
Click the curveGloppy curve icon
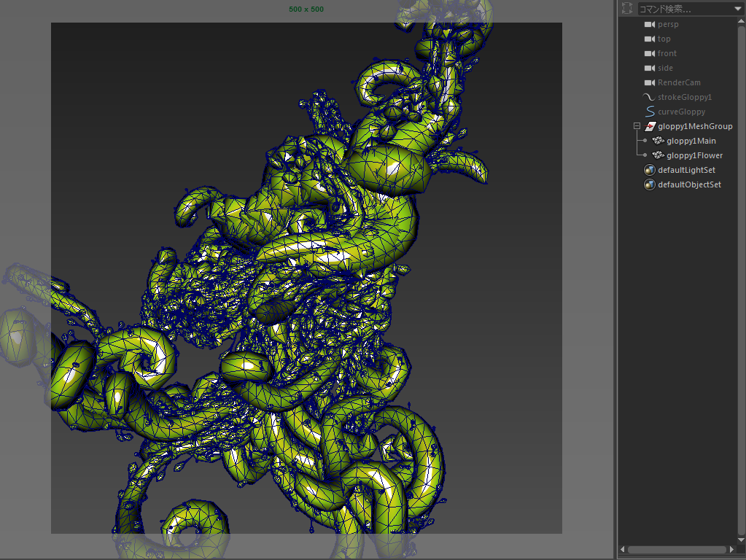(650, 112)
